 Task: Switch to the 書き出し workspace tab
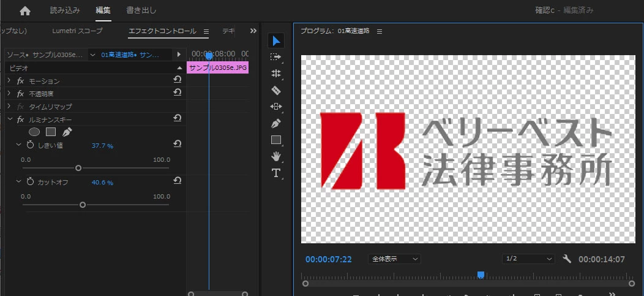click(x=141, y=10)
